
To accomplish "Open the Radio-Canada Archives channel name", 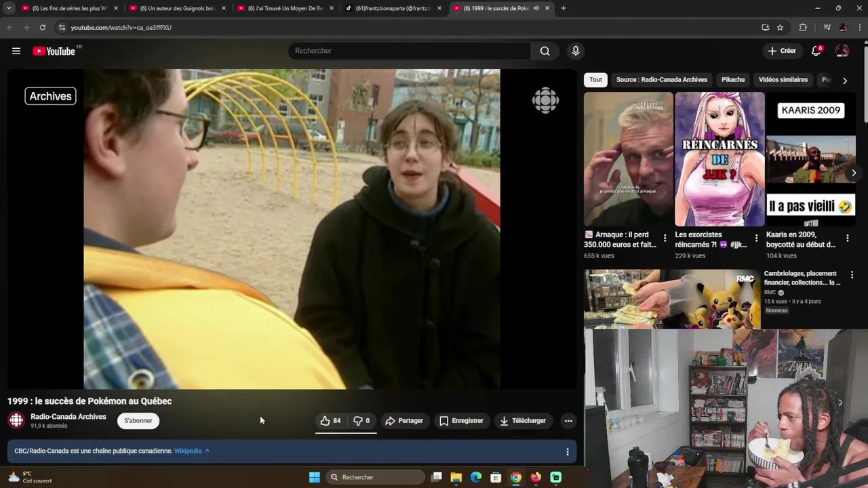I will 68,417.
